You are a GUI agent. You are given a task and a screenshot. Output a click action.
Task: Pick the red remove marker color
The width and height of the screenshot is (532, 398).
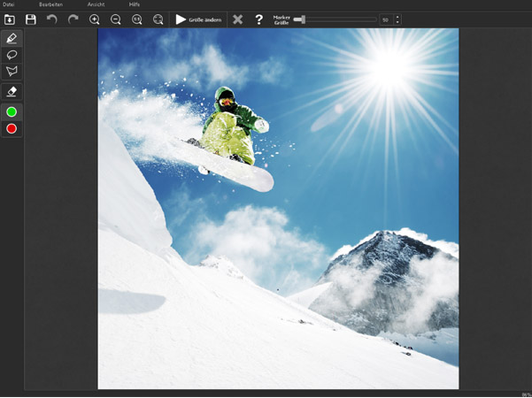12,129
